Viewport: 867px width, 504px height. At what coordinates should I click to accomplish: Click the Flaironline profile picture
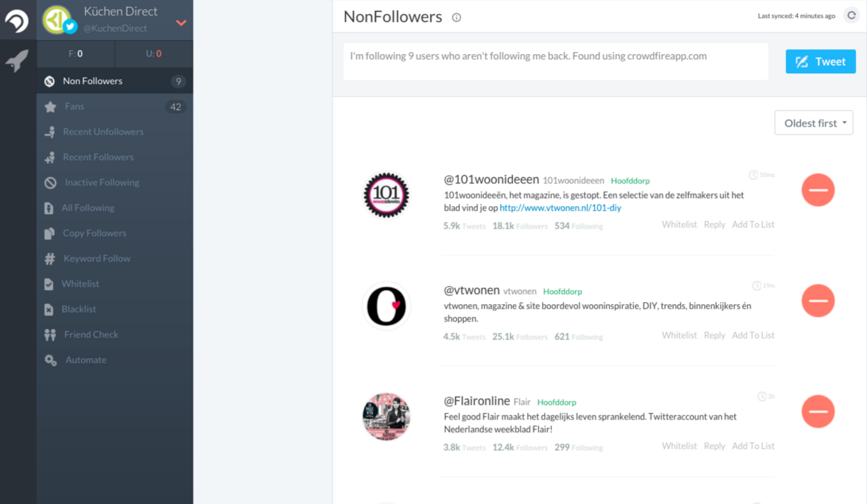pos(386,417)
